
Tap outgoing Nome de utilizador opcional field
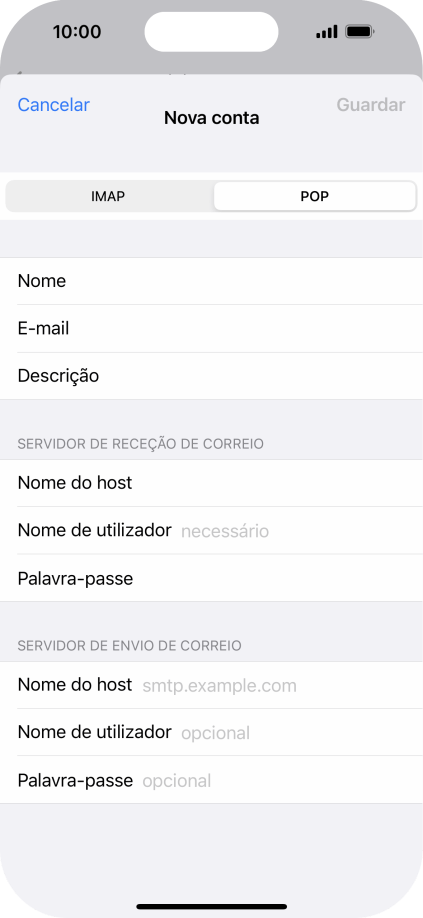click(211, 732)
